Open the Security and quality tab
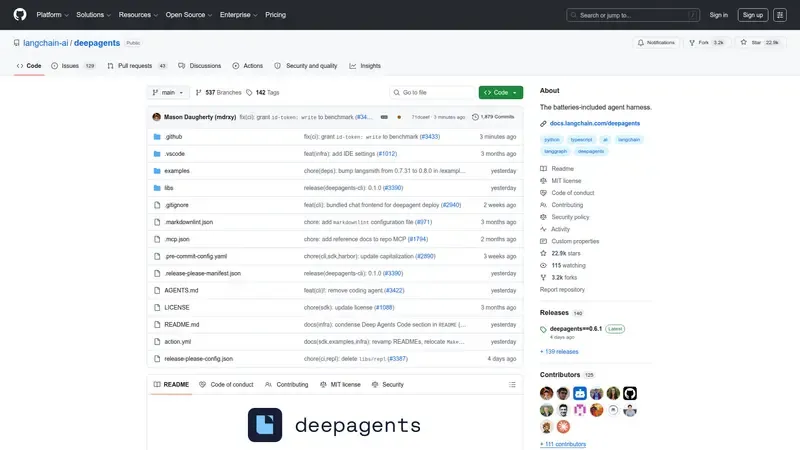800x450 pixels. tap(306, 66)
